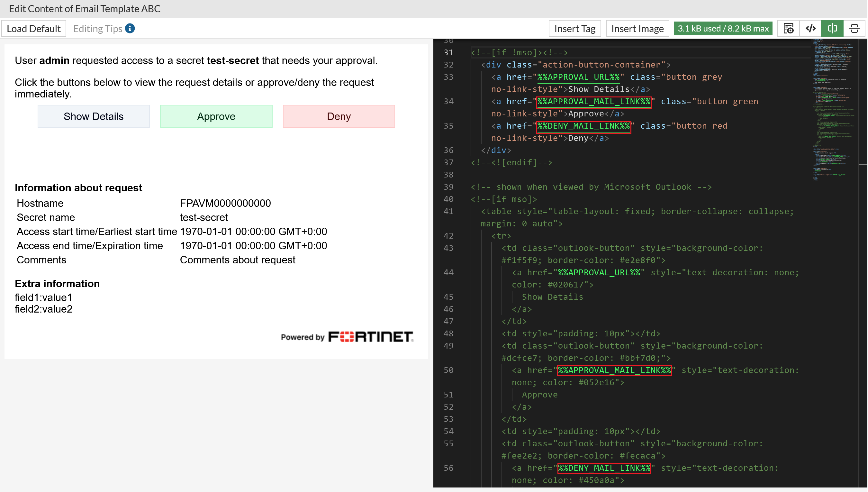The image size is (868, 492).
Task: Click line number 41 in gutter
Action: pyautogui.click(x=448, y=211)
